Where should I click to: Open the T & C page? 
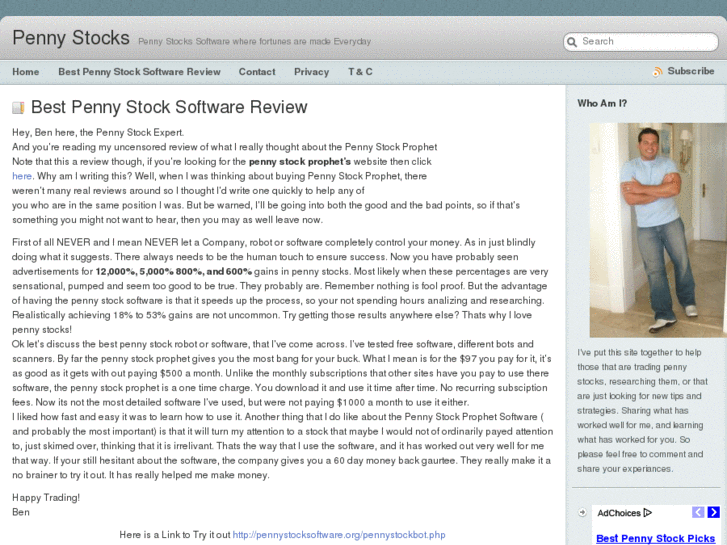coord(360,72)
